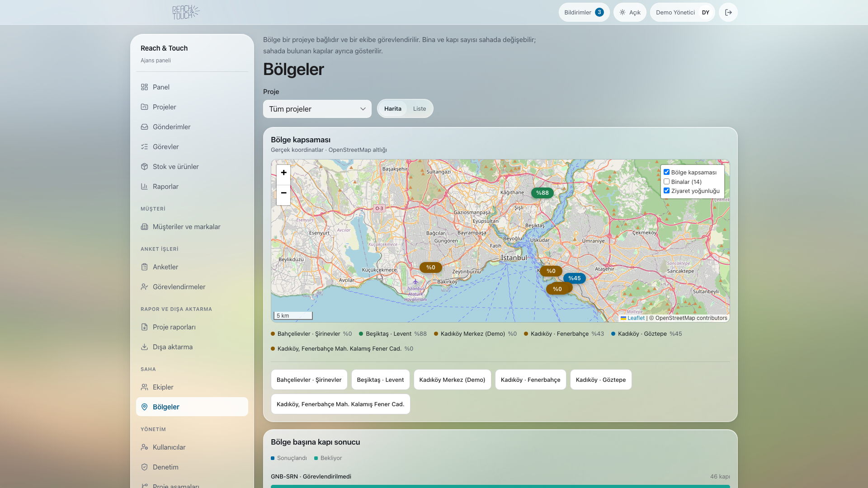
Task: Click blue Sonuçlandı legend swatch
Action: (x=273, y=458)
